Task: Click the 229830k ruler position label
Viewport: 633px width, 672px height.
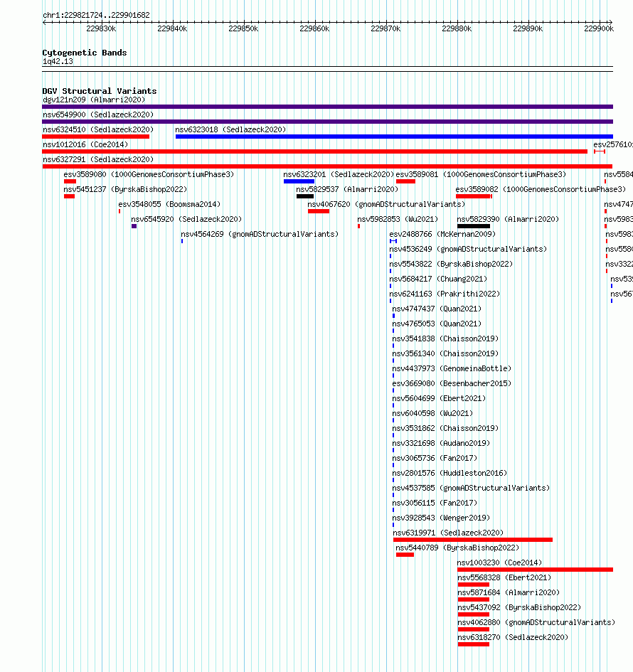Action: 101,29
